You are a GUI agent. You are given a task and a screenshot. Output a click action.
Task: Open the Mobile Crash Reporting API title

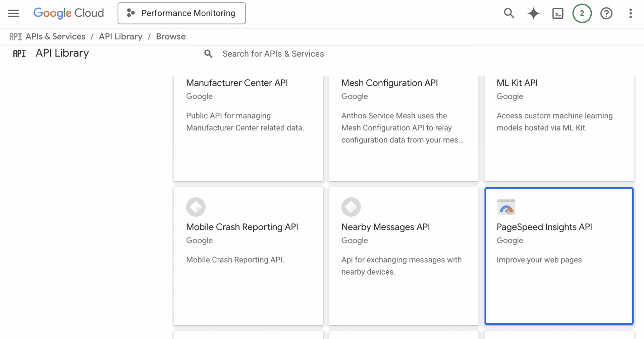click(242, 227)
